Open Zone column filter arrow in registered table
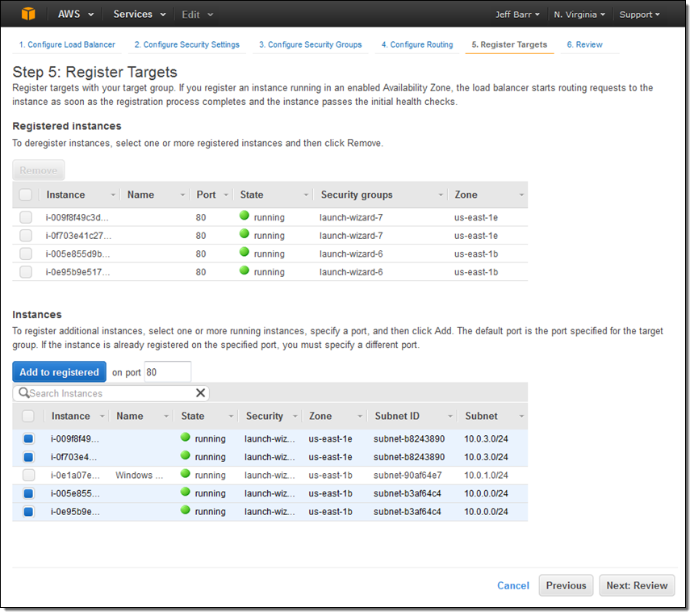 point(521,195)
